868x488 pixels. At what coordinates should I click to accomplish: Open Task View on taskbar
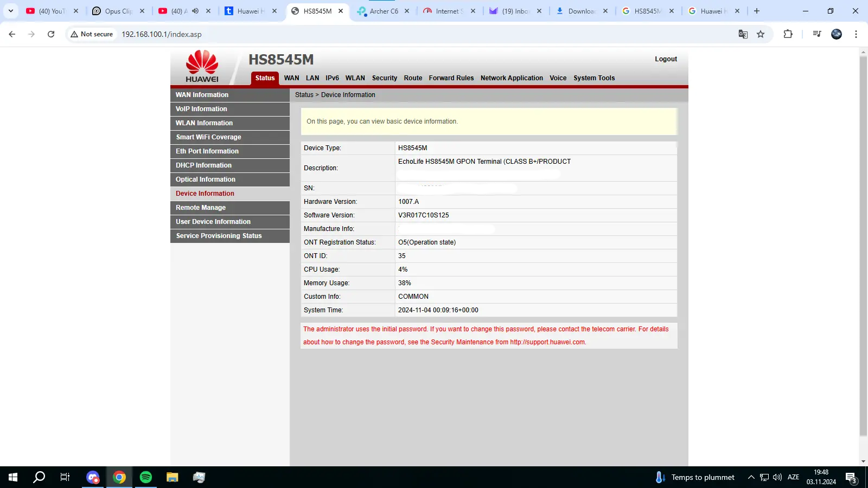click(65, 477)
